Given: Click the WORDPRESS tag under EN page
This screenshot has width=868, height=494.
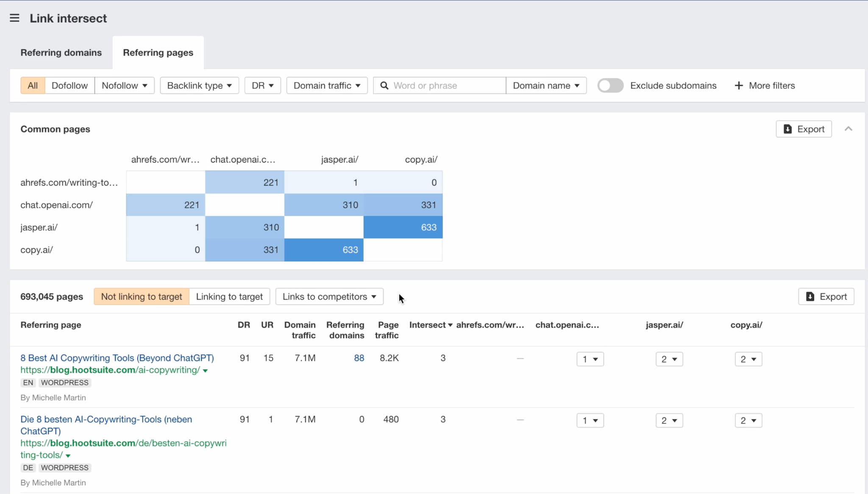Looking at the screenshot, I should pos(65,383).
